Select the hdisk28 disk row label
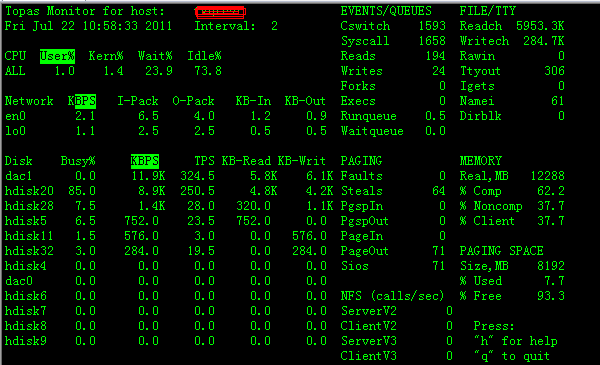 point(29,206)
